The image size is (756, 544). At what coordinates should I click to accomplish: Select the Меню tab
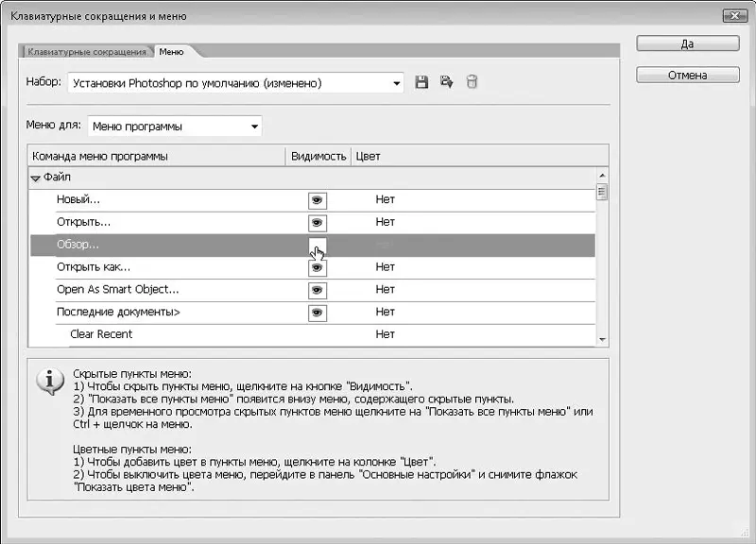tap(171, 52)
